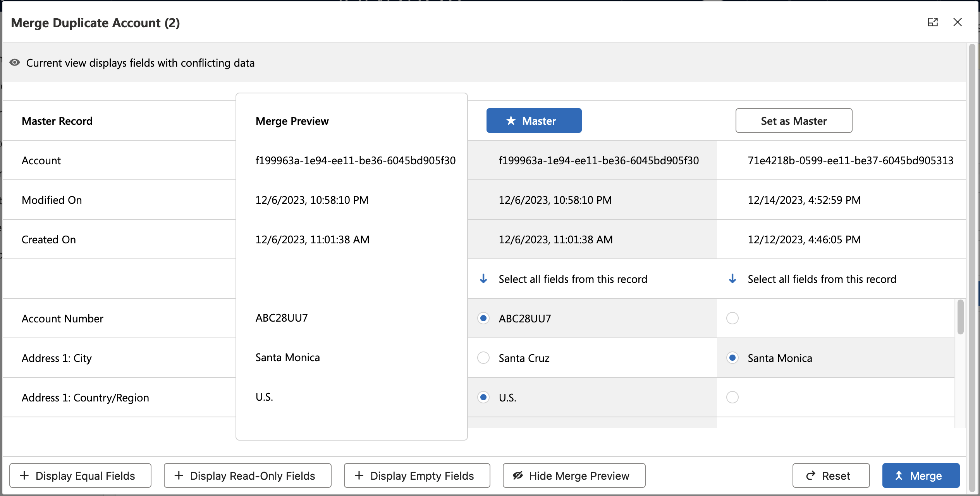
Task: Click the Set as Master button
Action: pyautogui.click(x=794, y=121)
